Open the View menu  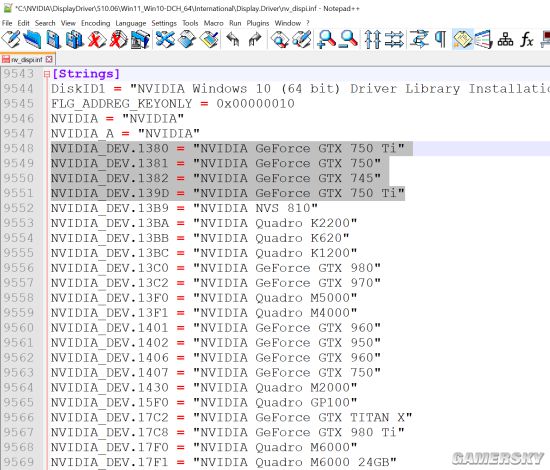pos(68,23)
